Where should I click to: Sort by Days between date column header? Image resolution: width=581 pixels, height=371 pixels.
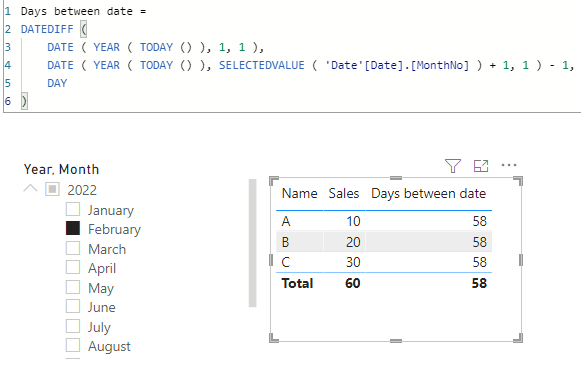[429, 193]
